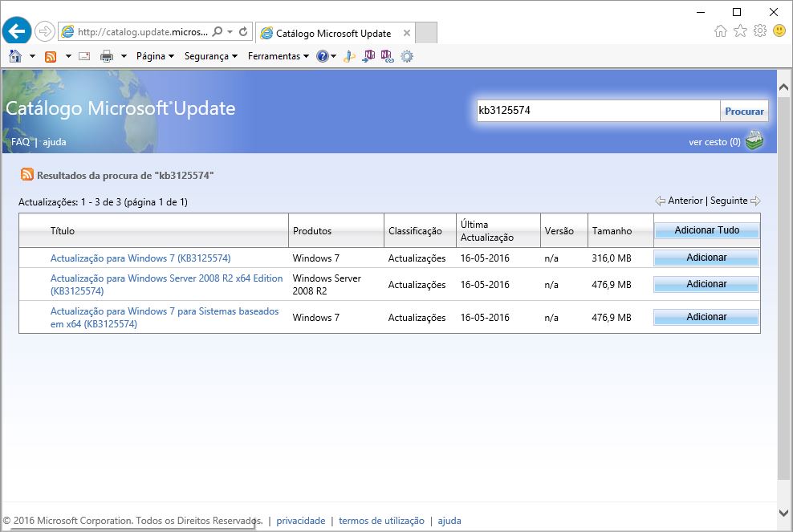
Task: Click the scrollbar down arrow
Action: click(x=783, y=513)
